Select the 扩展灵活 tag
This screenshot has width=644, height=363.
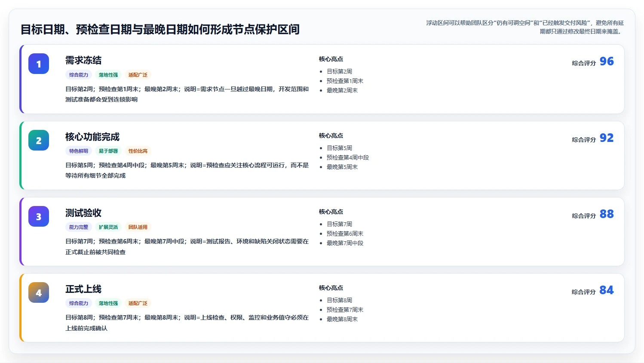coord(108,227)
